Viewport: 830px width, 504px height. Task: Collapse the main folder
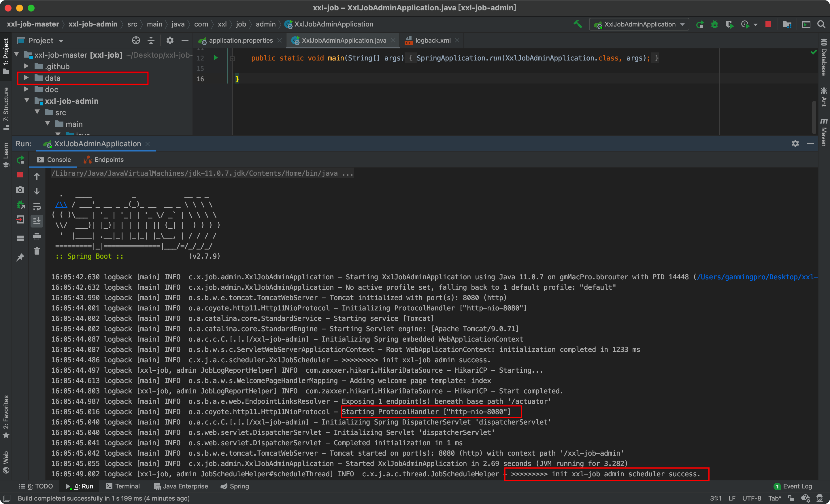coord(48,124)
